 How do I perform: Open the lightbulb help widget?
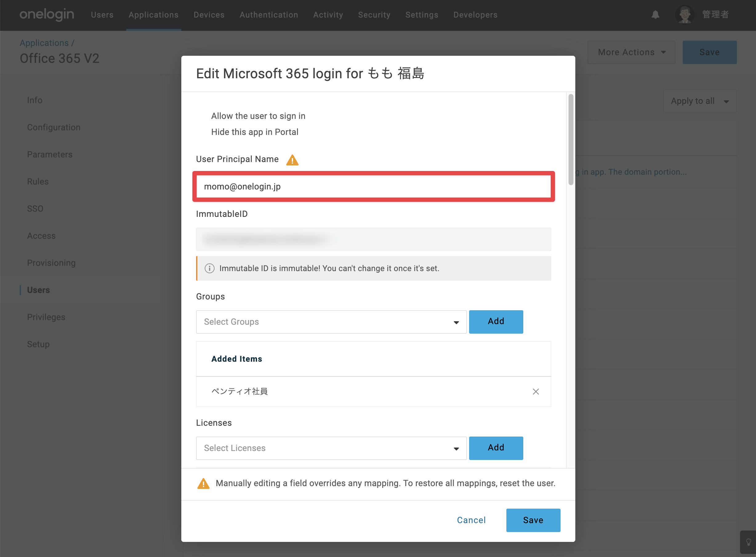tap(748, 542)
